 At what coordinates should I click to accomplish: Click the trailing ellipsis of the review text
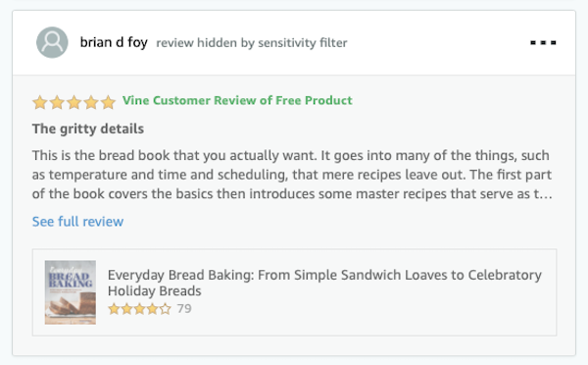(547, 194)
